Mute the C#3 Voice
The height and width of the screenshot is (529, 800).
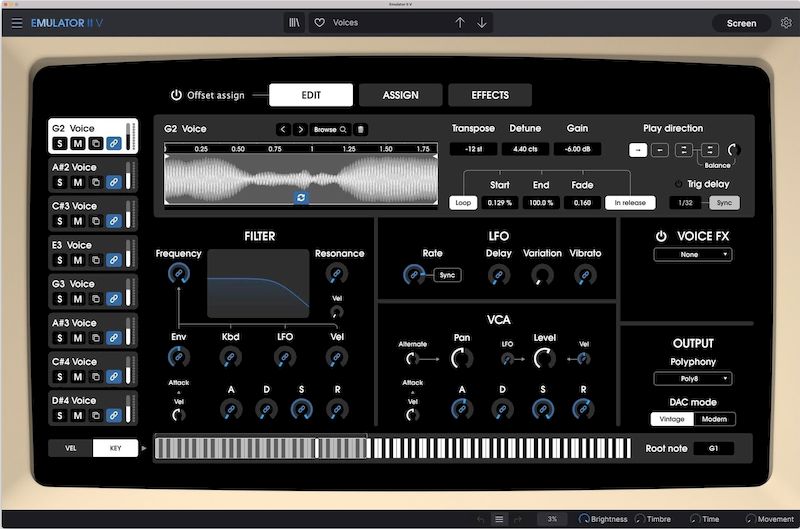coord(78,221)
